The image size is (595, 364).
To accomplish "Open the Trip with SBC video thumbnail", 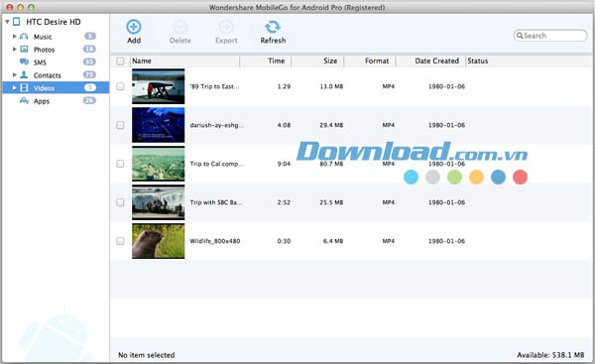I will 159,202.
